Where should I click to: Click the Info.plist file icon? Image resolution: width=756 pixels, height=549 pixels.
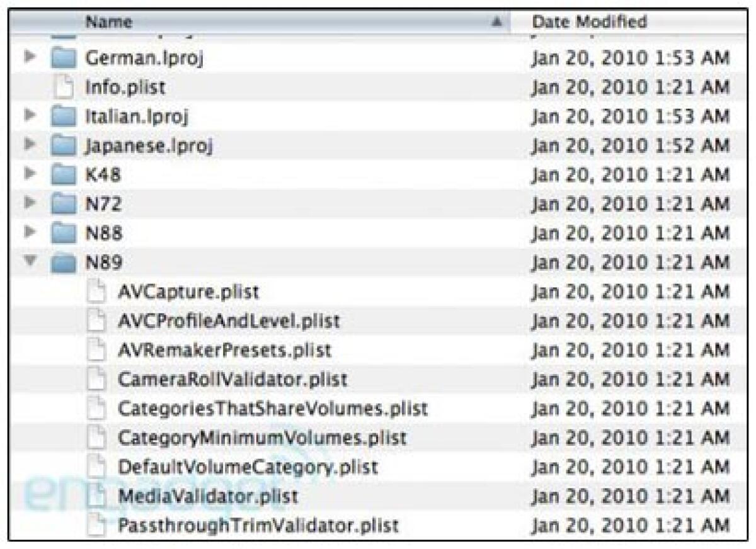click(x=62, y=86)
